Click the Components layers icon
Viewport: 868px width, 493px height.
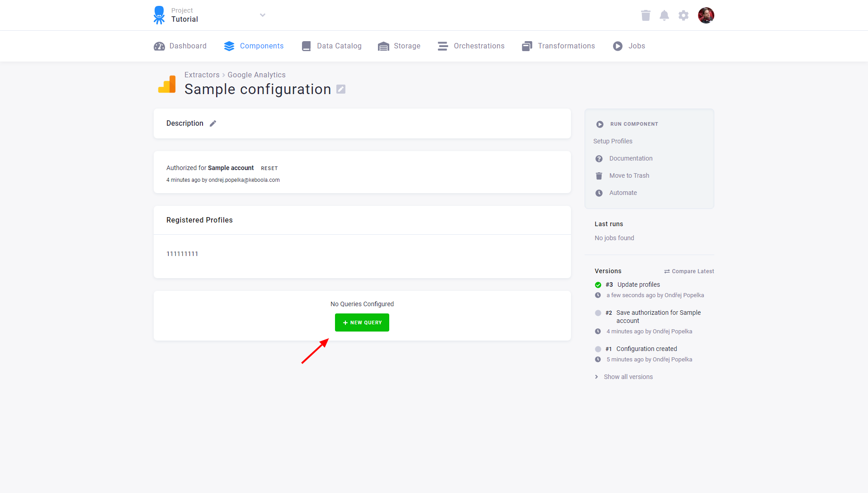[229, 46]
